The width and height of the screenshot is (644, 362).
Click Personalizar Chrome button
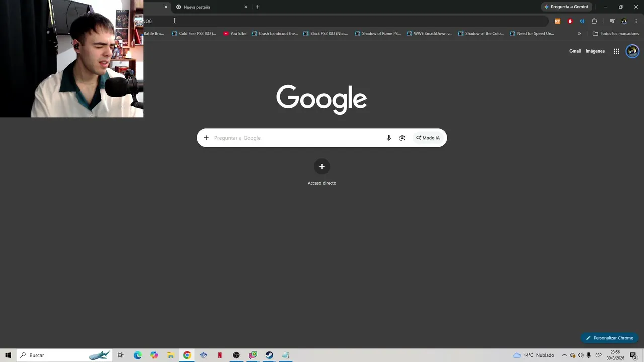pos(609,338)
